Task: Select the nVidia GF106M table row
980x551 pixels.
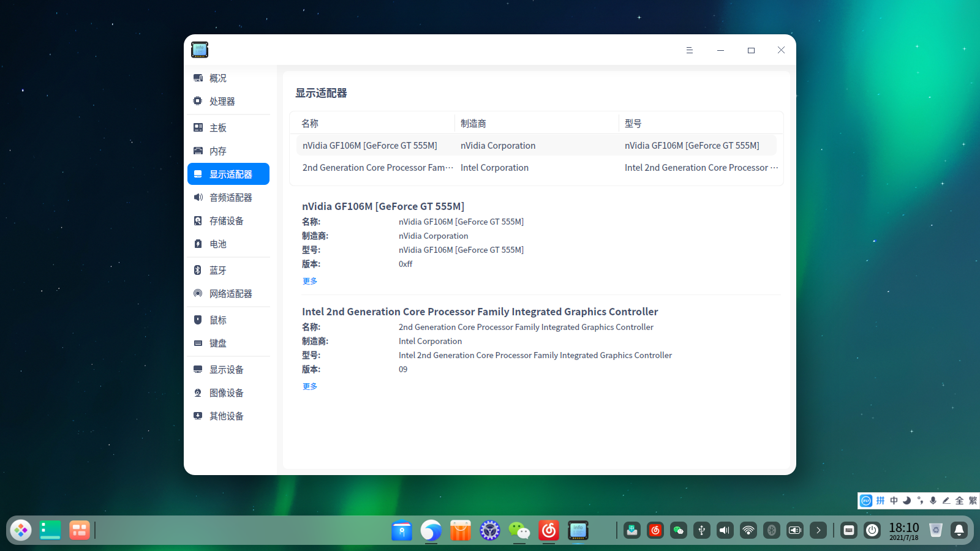Action: point(536,146)
